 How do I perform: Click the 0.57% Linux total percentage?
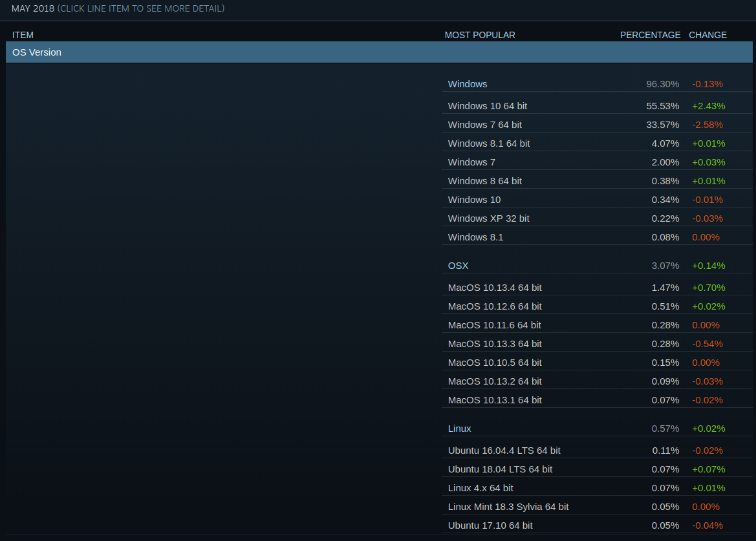pyautogui.click(x=665, y=429)
